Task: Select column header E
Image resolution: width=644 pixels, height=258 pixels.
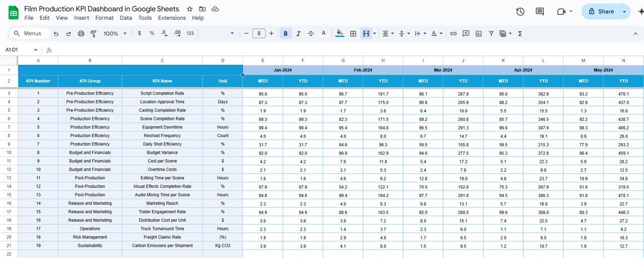Action: (263, 60)
